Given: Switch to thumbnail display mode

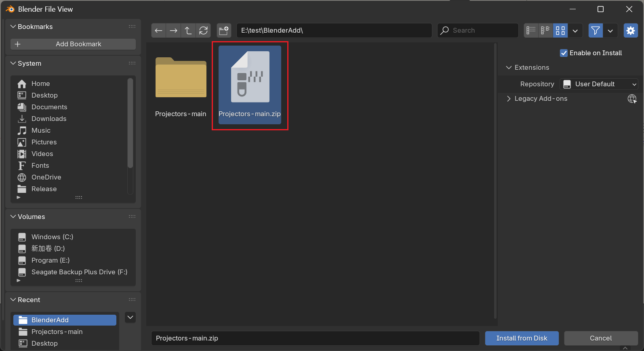Looking at the screenshot, I should point(560,30).
